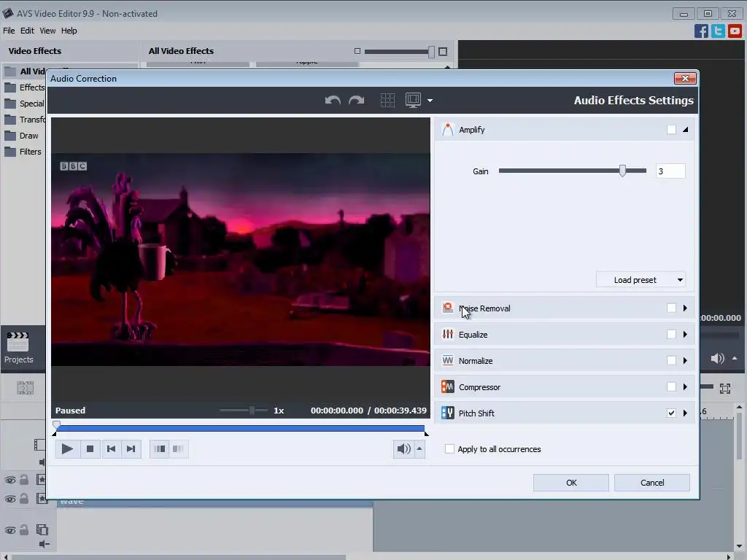
Task: Open the Projects panel button
Action: click(18, 348)
